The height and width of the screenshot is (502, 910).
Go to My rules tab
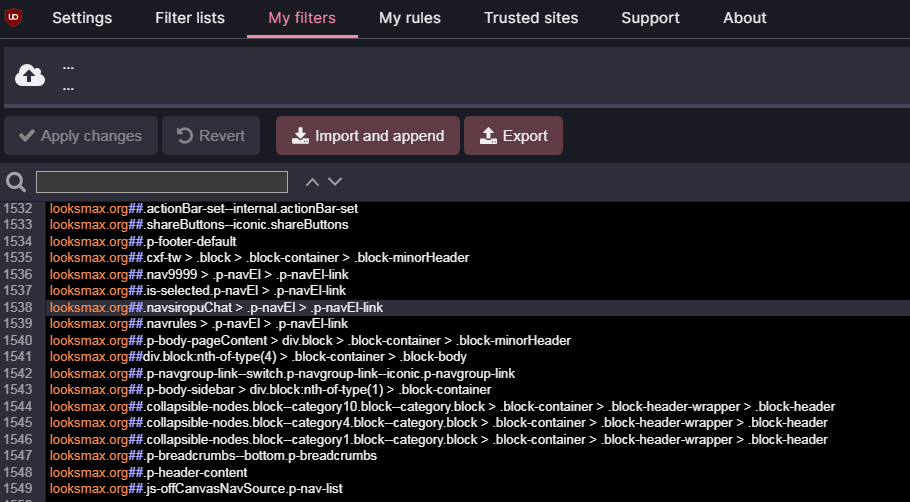(x=410, y=18)
